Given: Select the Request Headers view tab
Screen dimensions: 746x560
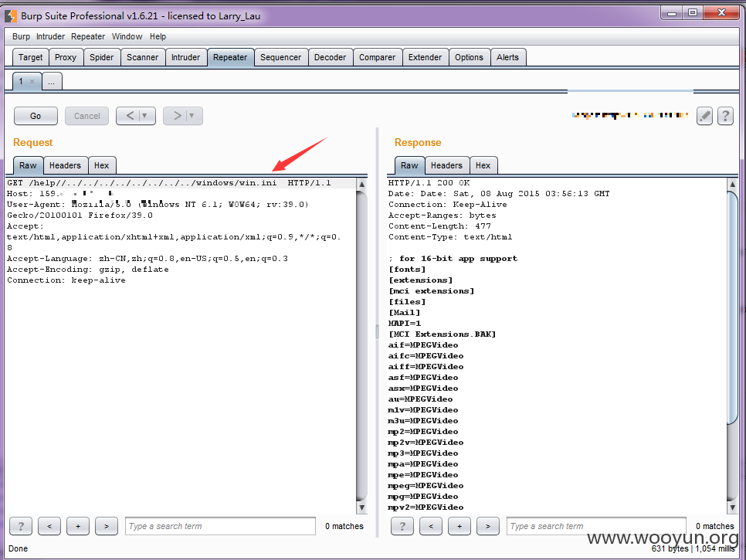Looking at the screenshot, I should [x=65, y=165].
